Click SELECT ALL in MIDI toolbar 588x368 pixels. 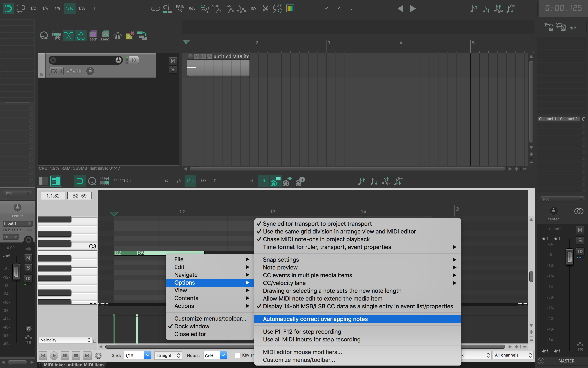click(123, 181)
